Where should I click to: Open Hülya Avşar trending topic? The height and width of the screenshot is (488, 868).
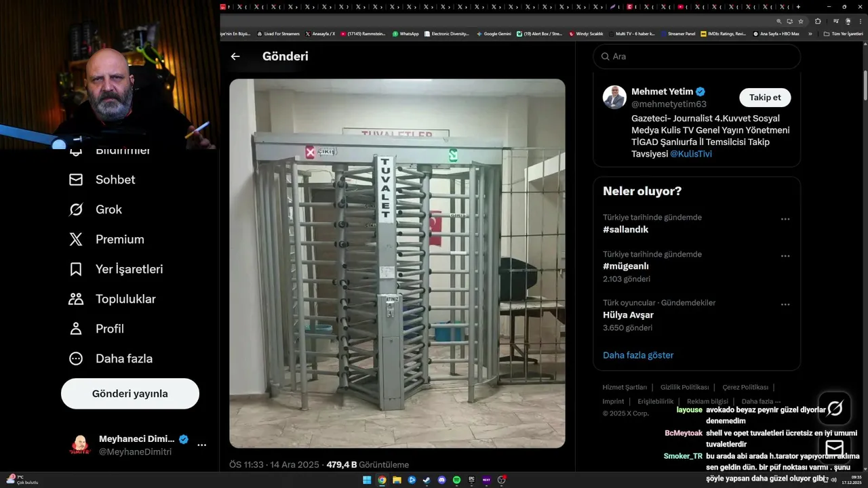[x=628, y=315]
